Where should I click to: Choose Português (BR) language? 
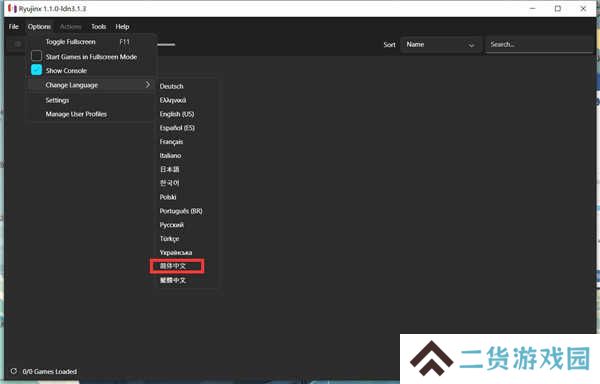tap(181, 211)
